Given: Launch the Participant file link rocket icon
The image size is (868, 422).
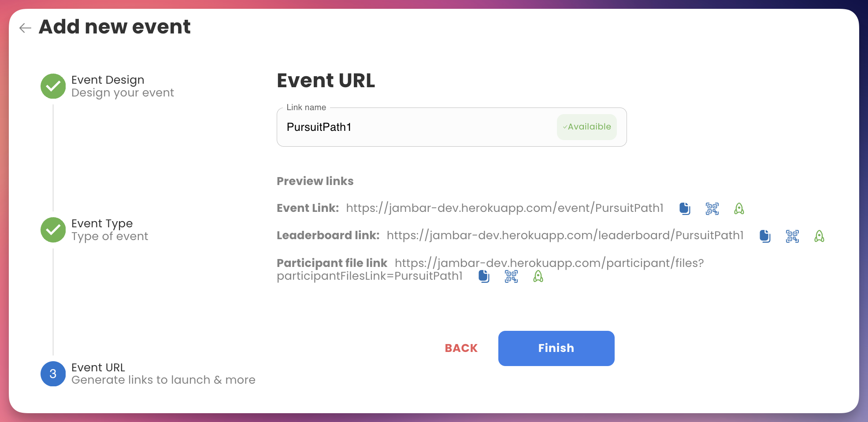Looking at the screenshot, I should point(538,276).
